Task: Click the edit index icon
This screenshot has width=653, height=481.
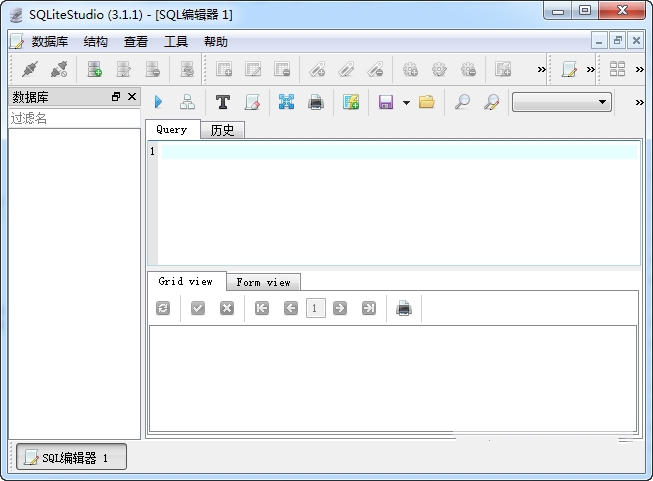Action: pos(346,69)
